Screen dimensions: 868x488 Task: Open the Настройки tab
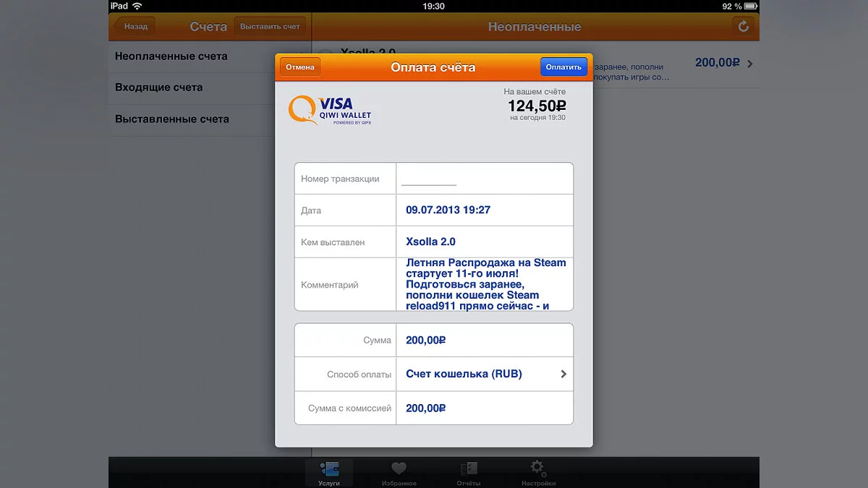pyautogui.click(x=538, y=474)
